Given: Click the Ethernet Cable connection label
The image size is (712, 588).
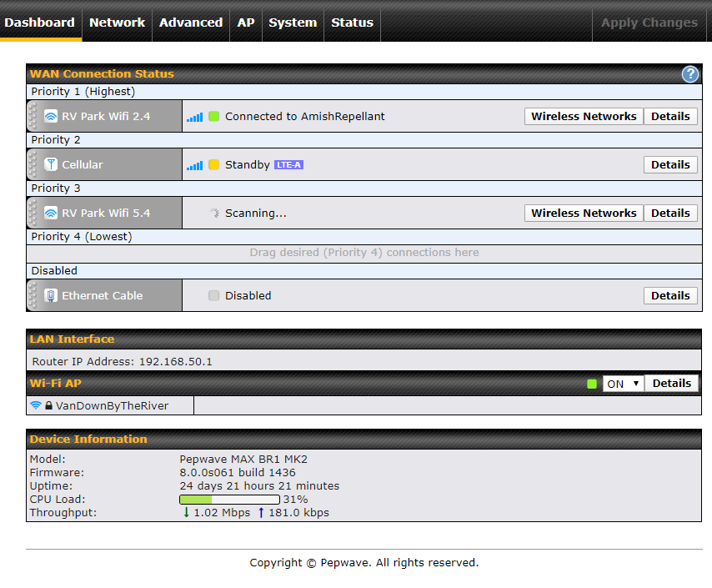Looking at the screenshot, I should pyautogui.click(x=103, y=295).
